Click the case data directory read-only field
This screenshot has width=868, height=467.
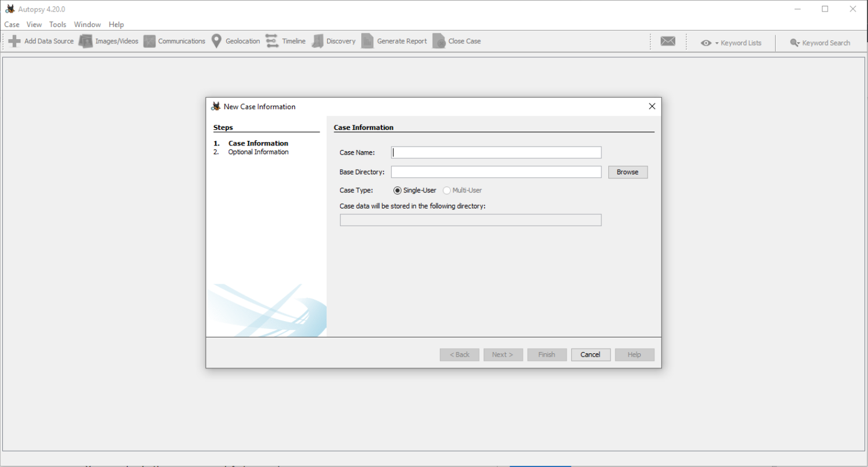pos(470,220)
